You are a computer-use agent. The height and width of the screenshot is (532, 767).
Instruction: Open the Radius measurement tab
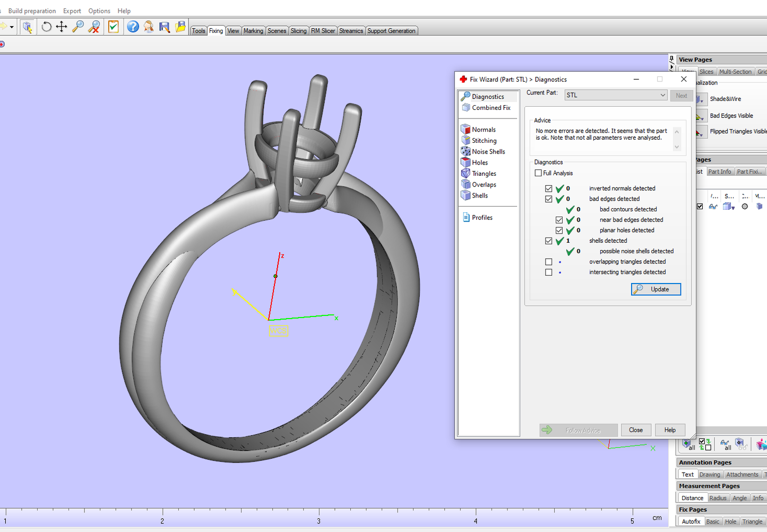[x=718, y=498]
